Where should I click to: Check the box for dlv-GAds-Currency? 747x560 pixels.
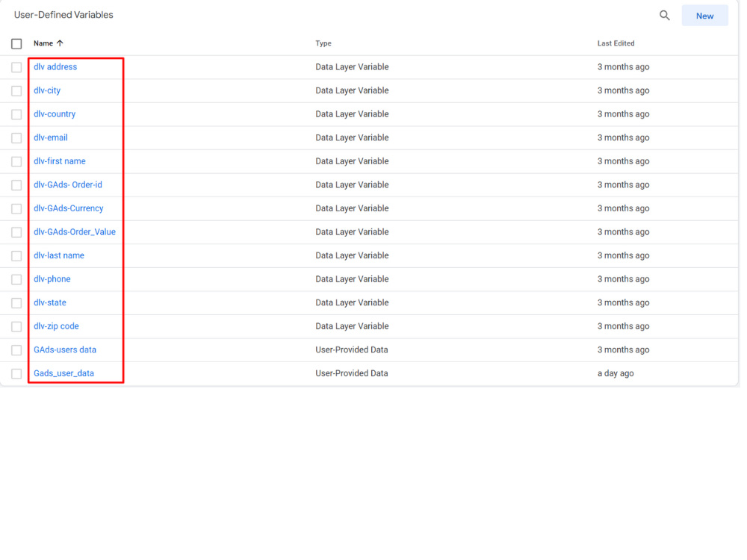[16, 208]
